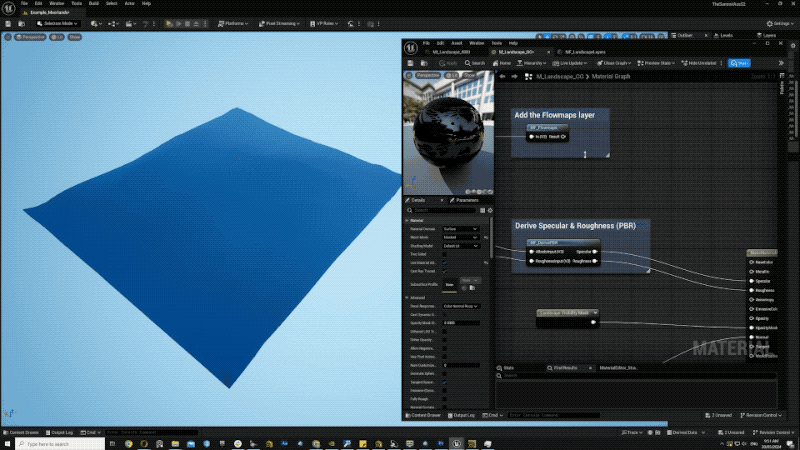The image size is (800, 450).
Task: Open Shading Model dropdown
Action: 460,246
